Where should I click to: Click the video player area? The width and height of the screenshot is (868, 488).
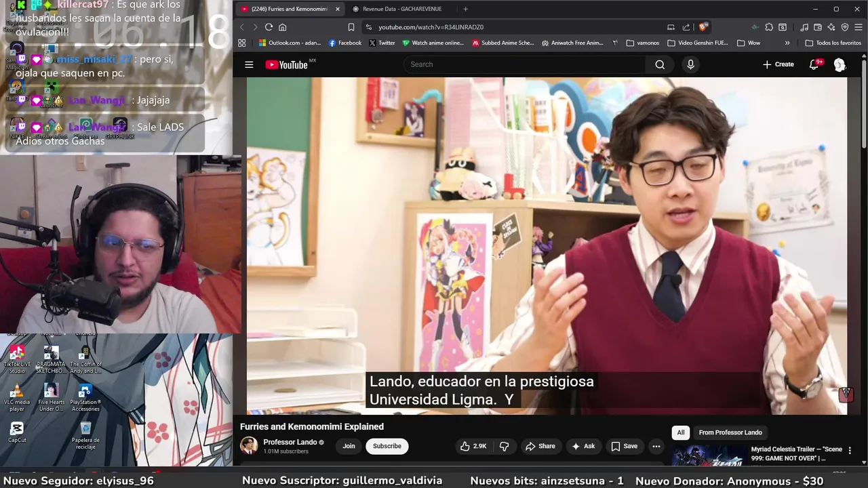547,245
